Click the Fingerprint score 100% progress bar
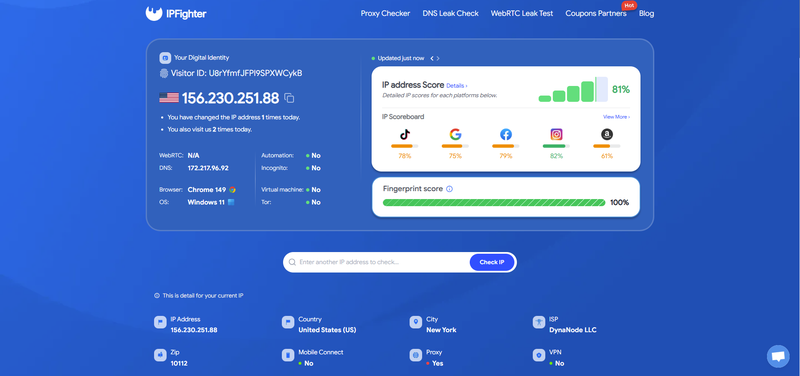800x376 pixels. point(494,203)
